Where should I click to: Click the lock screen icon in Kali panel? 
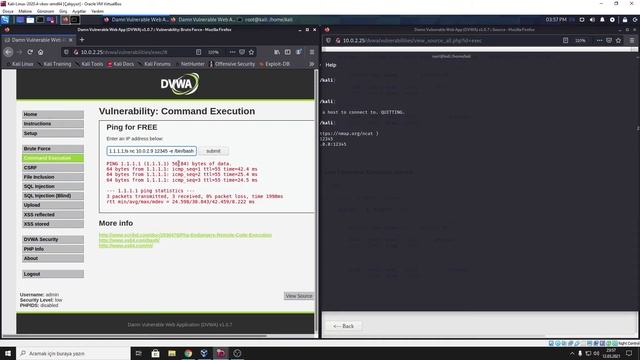[x=625, y=20]
